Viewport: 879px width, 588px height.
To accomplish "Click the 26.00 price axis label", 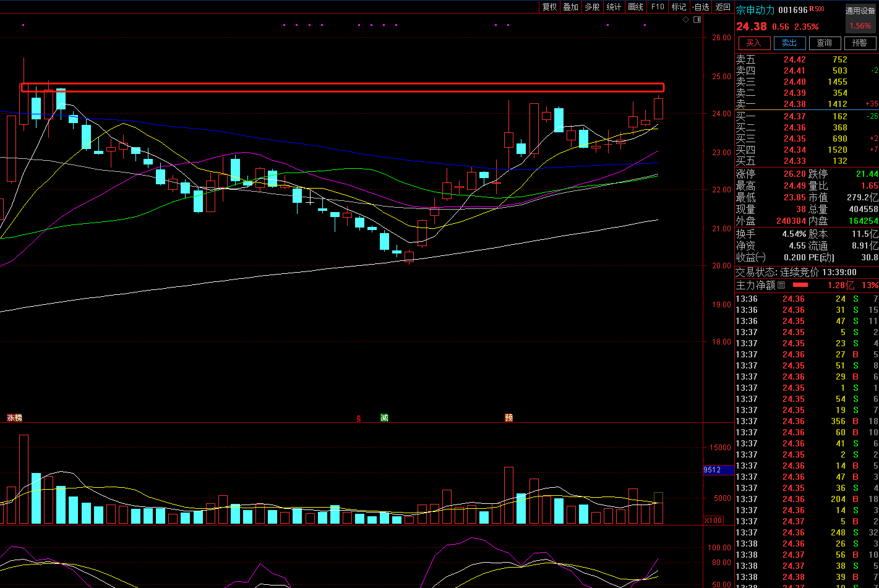I will pos(721,38).
